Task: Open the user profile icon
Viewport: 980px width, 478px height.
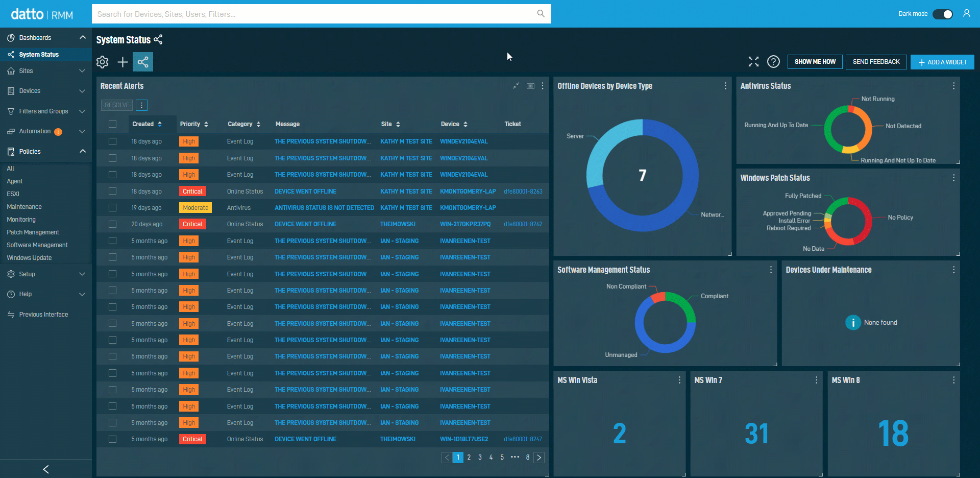Action: pos(967,13)
